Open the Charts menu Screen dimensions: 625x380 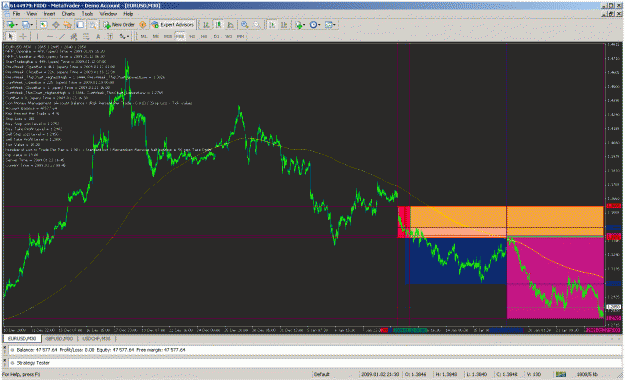[x=68, y=14]
